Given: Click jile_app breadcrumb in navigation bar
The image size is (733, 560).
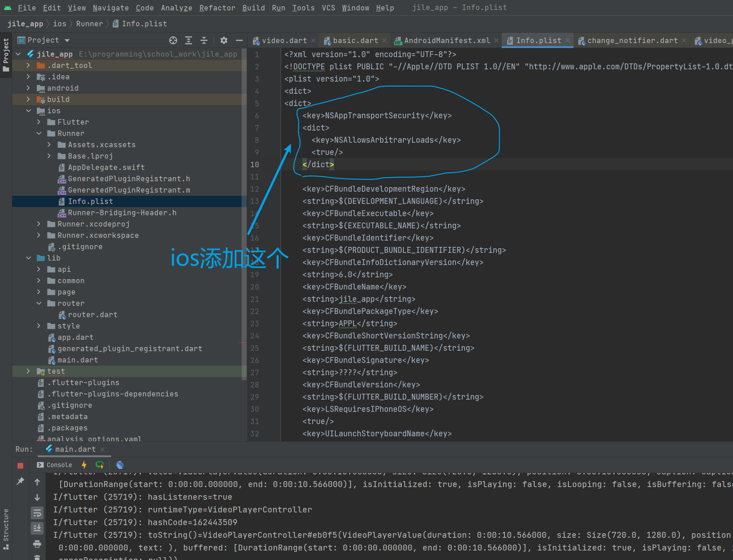Looking at the screenshot, I should [25, 24].
